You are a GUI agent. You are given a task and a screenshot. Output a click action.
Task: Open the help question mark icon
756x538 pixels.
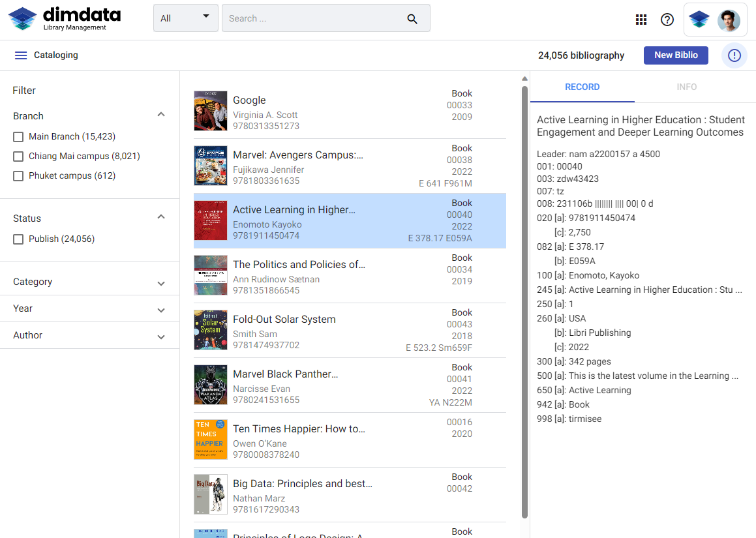point(667,20)
